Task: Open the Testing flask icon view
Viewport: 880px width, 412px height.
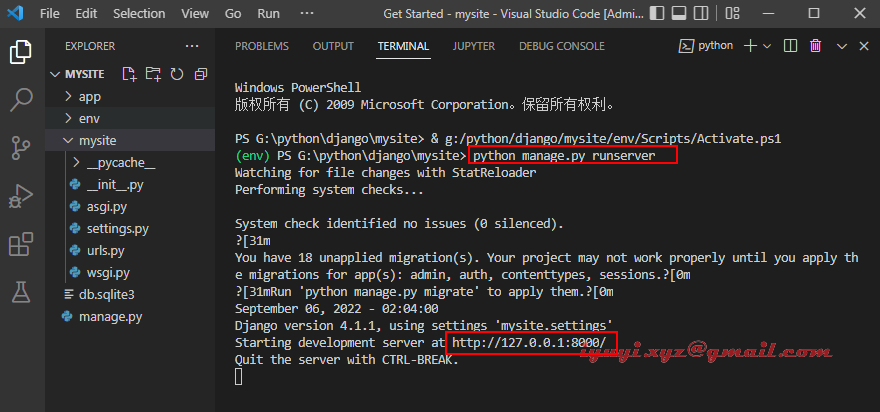Action: point(22,292)
